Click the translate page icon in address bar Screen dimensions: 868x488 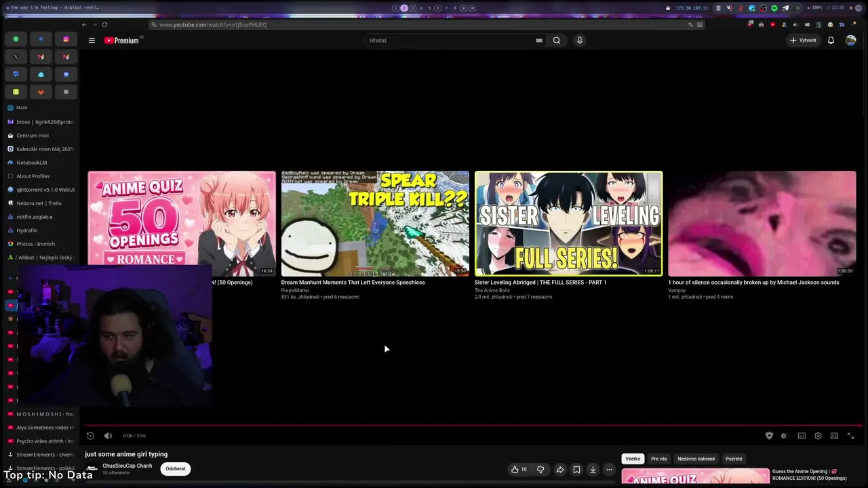coord(690,25)
